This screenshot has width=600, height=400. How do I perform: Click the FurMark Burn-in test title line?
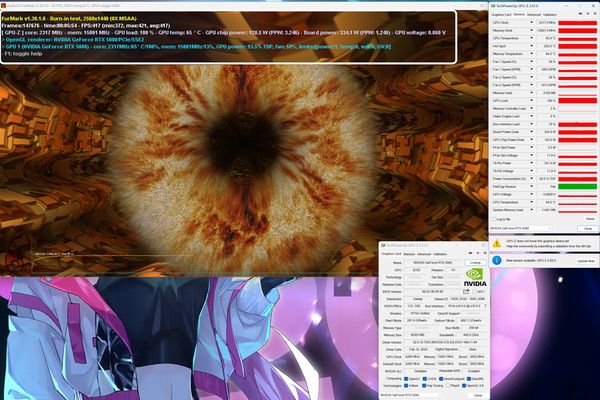tap(69, 18)
